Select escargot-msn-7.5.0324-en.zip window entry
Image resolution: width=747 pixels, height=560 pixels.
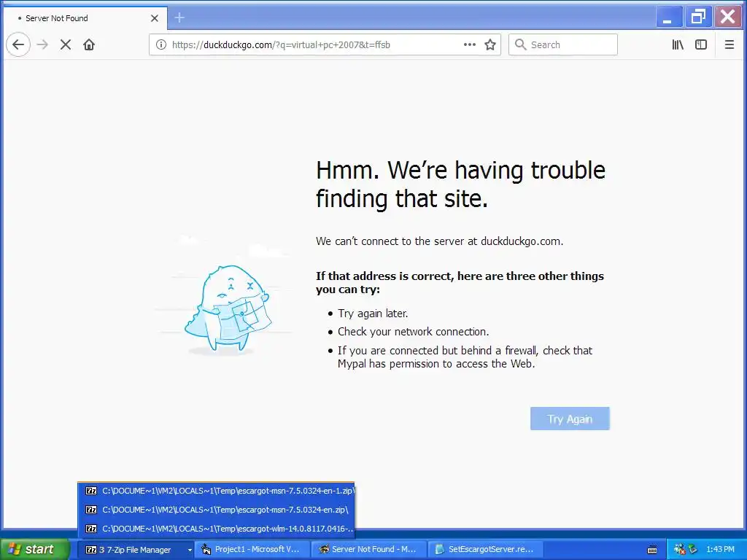216,510
